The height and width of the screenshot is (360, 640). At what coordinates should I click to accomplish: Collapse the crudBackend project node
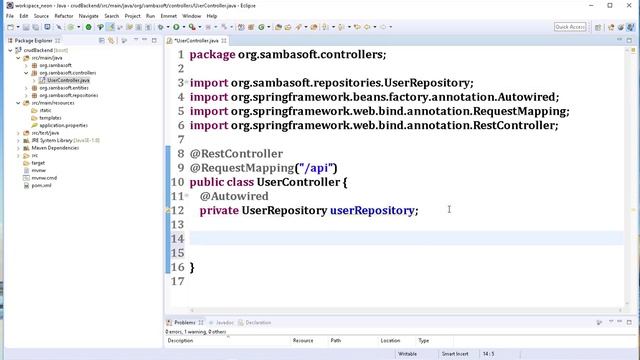10,50
